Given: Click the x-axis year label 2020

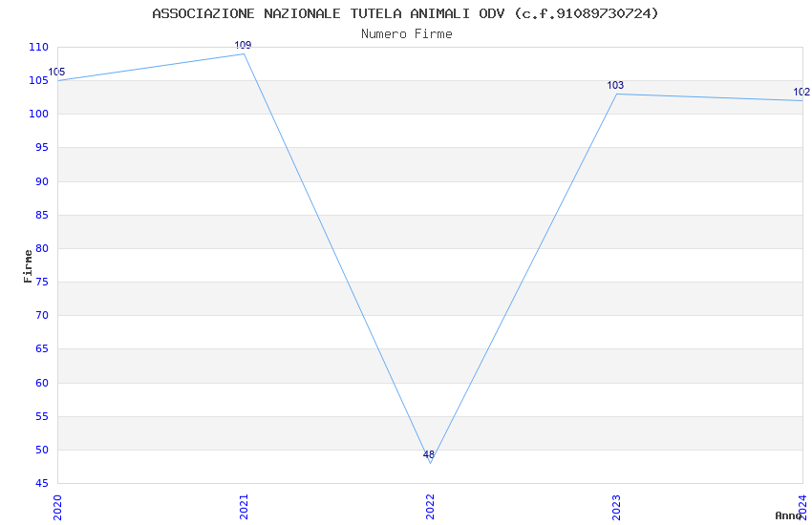Looking at the screenshot, I should (x=57, y=508).
